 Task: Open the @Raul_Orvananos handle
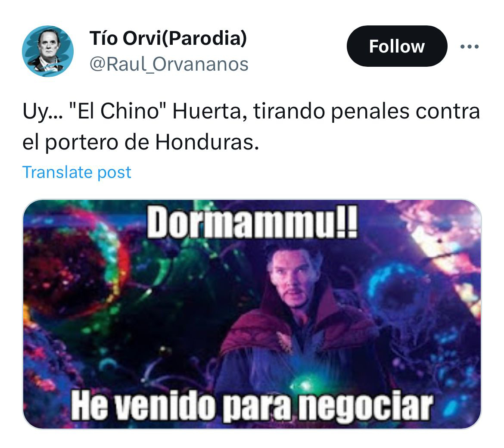(x=169, y=64)
